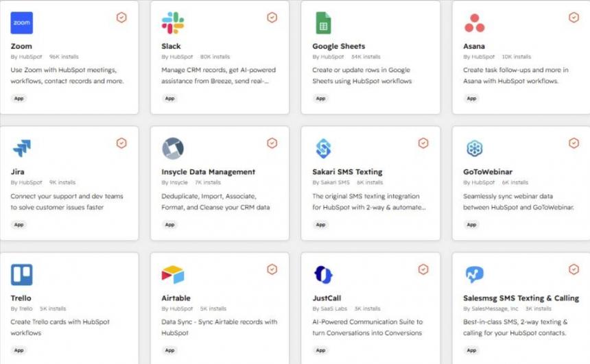
Task: Click the App tag on Sakari card
Action: coord(320,225)
